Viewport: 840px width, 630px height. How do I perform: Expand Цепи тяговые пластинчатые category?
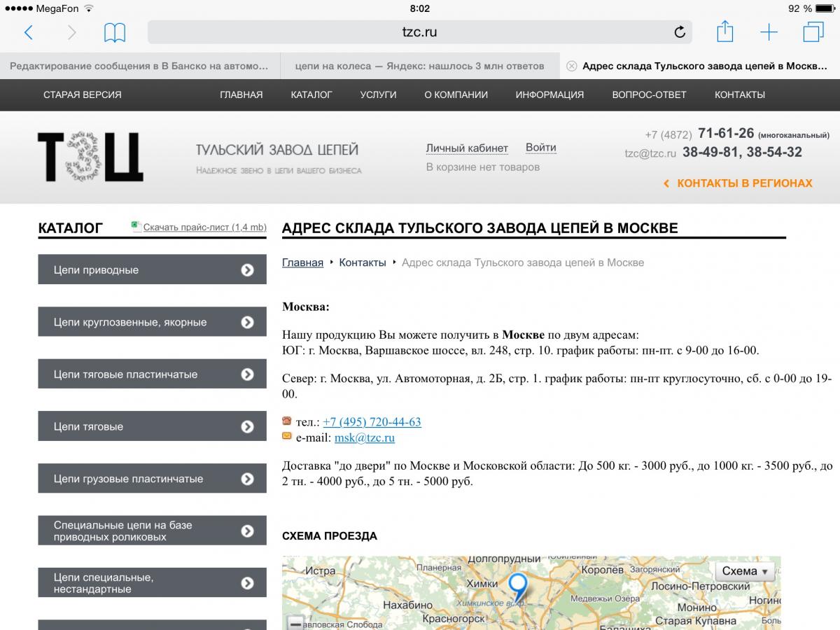pos(152,374)
